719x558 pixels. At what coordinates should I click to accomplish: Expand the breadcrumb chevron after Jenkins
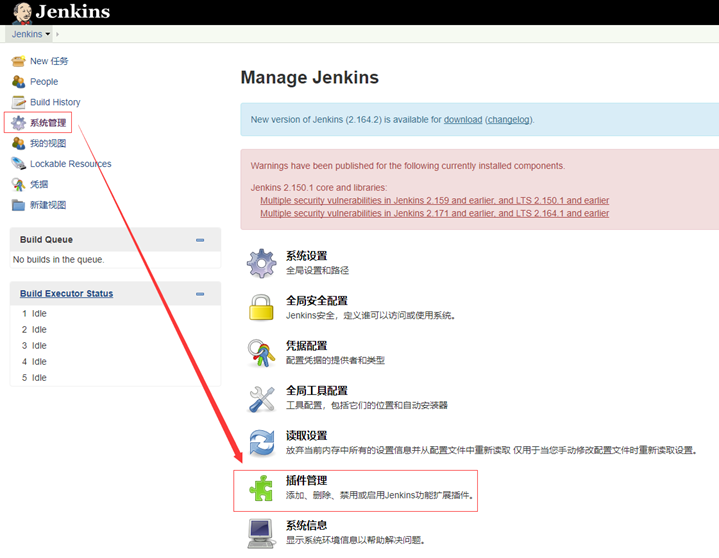pyautogui.click(x=57, y=34)
